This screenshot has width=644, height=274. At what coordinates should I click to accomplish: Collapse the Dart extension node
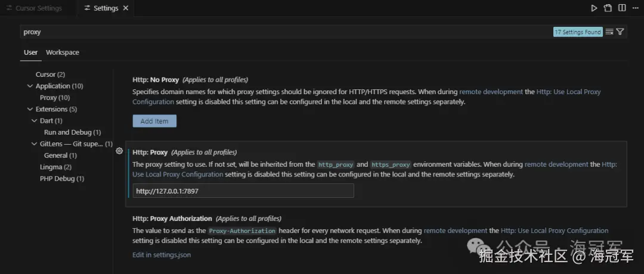(35, 121)
